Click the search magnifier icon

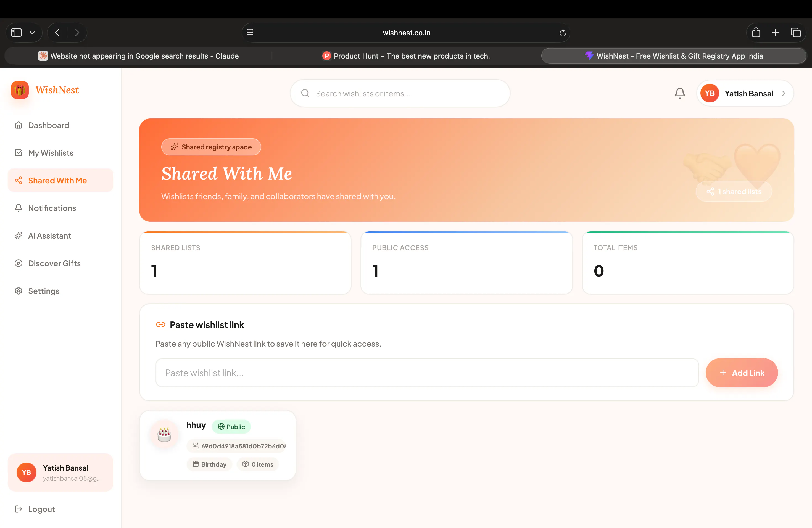tap(305, 93)
